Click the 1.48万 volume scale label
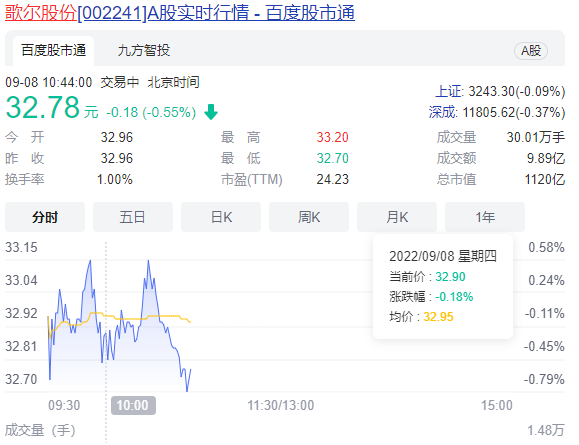The height and width of the screenshot is (445, 579). tap(546, 431)
